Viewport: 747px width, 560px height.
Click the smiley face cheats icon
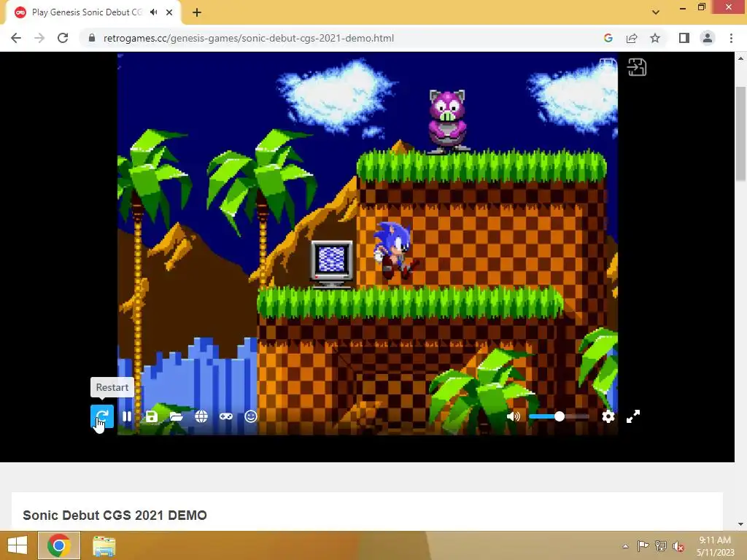click(251, 416)
